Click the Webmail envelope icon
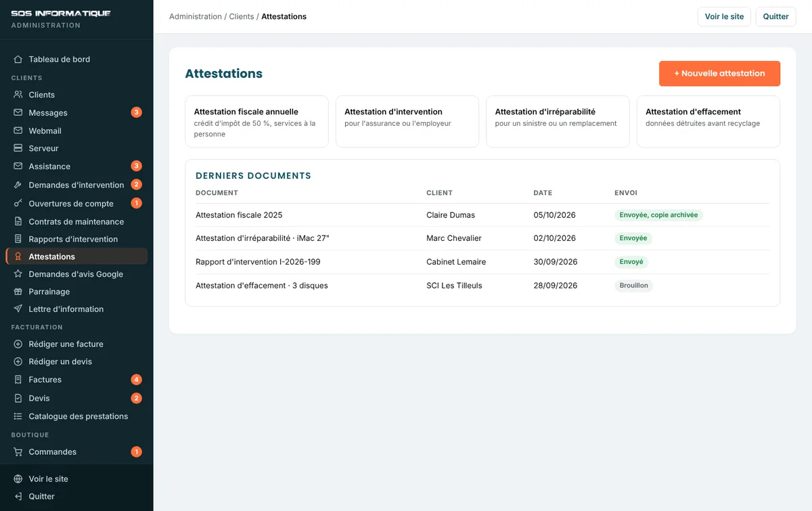The width and height of the screenshot is (812, 511). pos(18,131)
